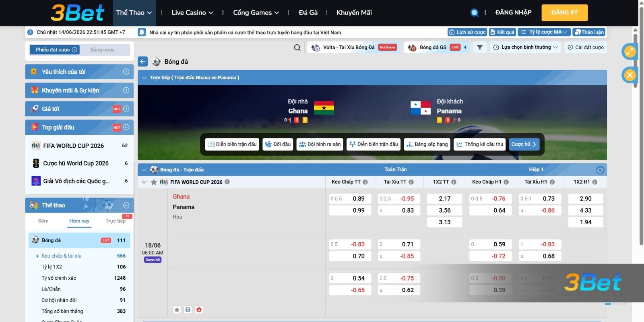The height and width of the screenshot is (322, 644).
Task: Open Cược hũ tab in match bar
Action: pos(524,144)
